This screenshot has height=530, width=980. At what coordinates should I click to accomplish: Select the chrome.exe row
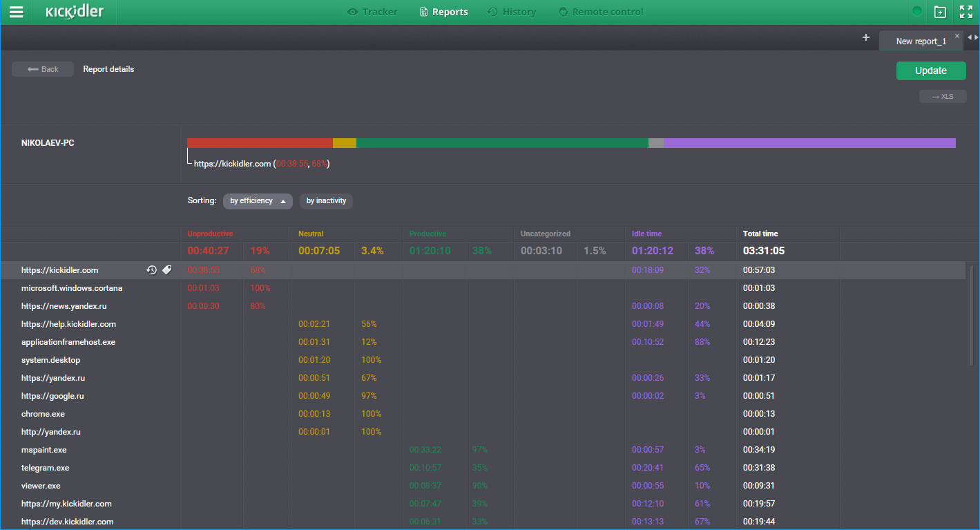[x=483, y=414]
